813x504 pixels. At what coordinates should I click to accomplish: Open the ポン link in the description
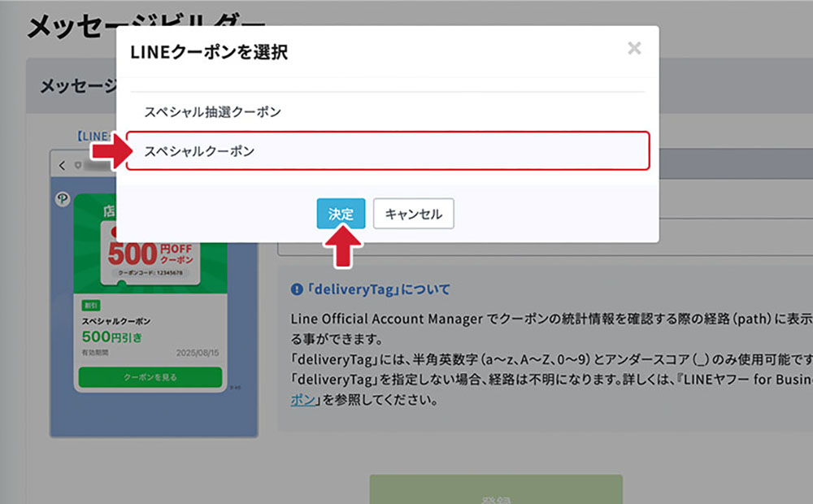click(x=302, y=400)
